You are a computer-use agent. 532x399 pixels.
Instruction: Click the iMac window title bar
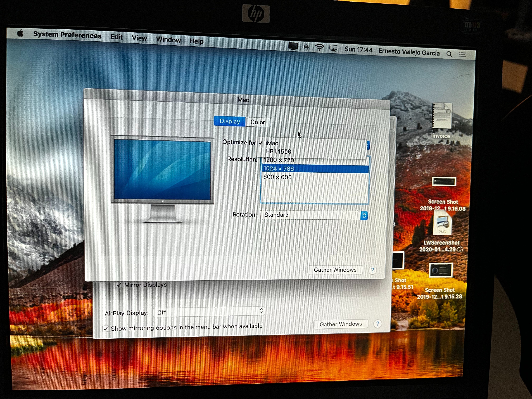pyautogui.click(x=237, y=99)
